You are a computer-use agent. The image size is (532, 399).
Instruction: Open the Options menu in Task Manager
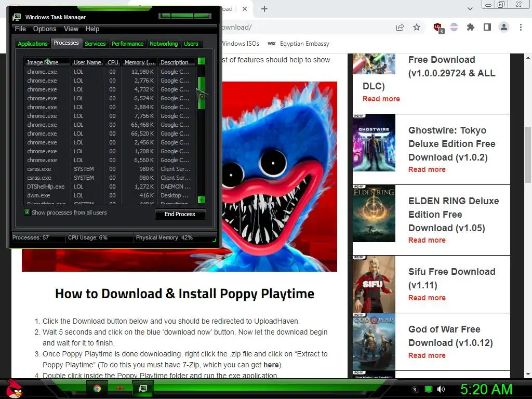45,29
